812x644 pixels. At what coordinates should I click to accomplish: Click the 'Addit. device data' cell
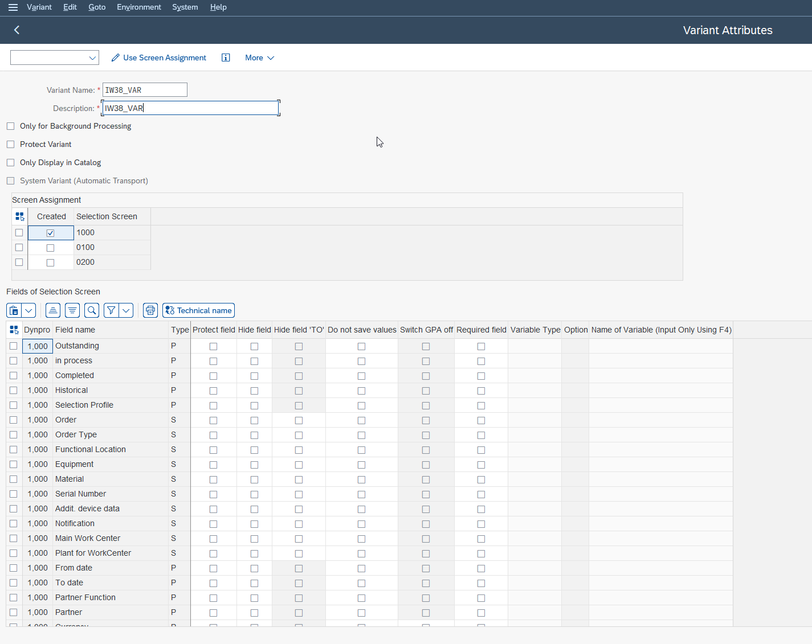point(111,508)
